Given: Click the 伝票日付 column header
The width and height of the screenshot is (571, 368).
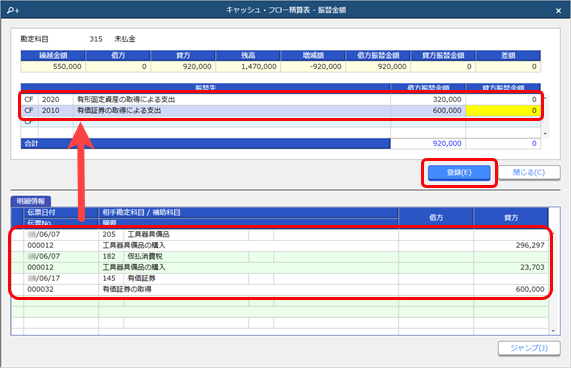Looking at the screenshot, I should pos(61,212).
